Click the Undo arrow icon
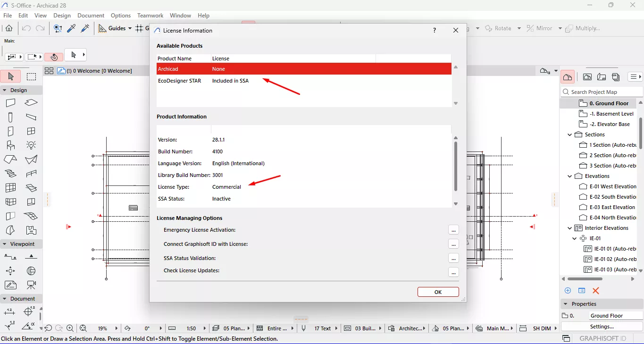The height and width of the screenshot is (344, 644). (x=26, y=28)
